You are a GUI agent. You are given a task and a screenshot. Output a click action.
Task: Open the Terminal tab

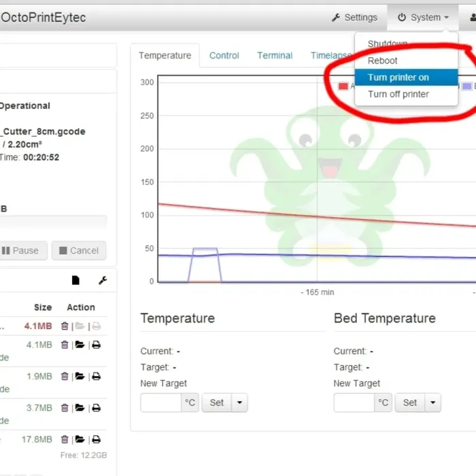(x=275, y=56)
